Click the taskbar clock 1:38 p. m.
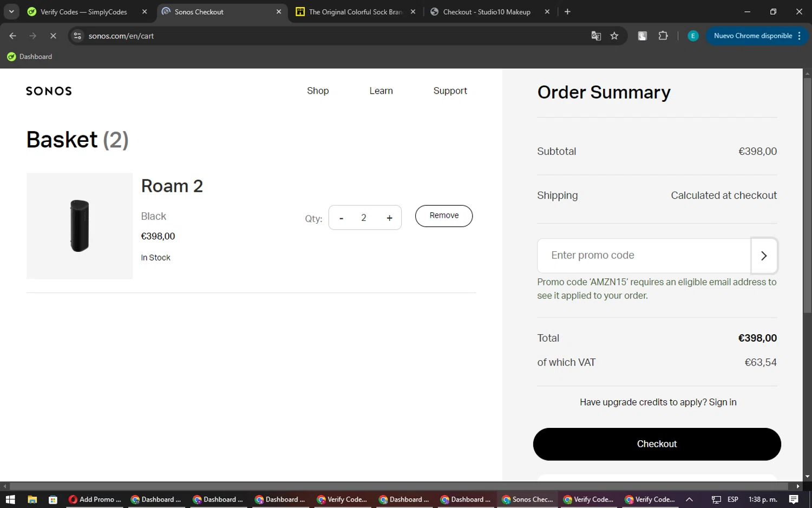 pyautogui.click(x=763, y=499)
